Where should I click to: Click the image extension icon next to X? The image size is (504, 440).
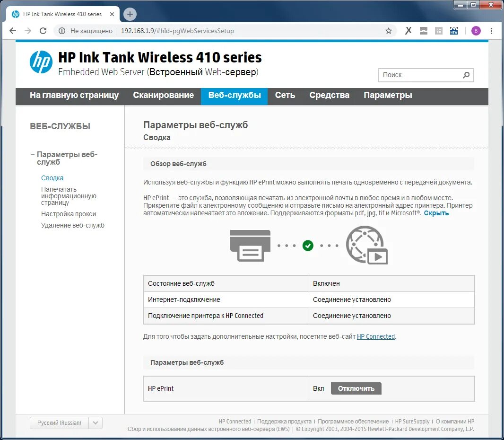click(x=424, y=31)
